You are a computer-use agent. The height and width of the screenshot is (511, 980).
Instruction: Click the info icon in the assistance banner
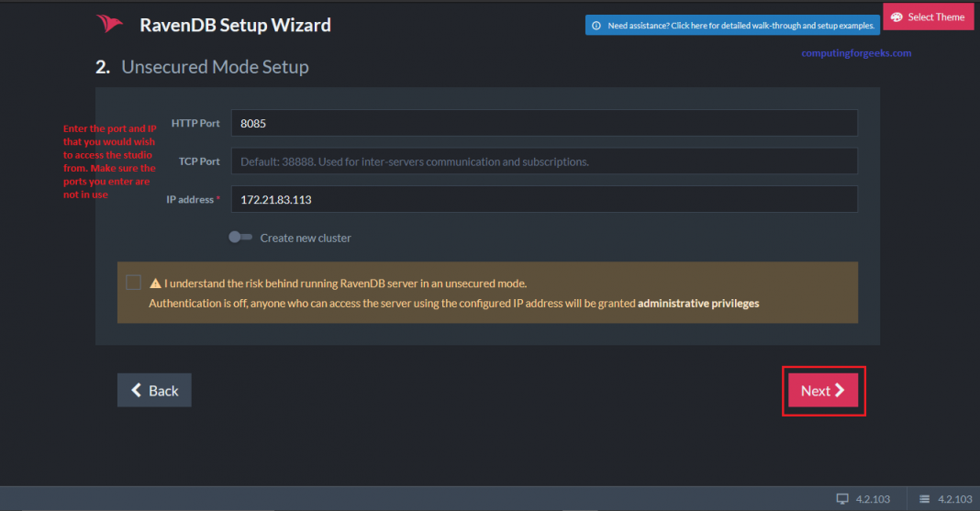pyautogui.click(x=596, y=26)
